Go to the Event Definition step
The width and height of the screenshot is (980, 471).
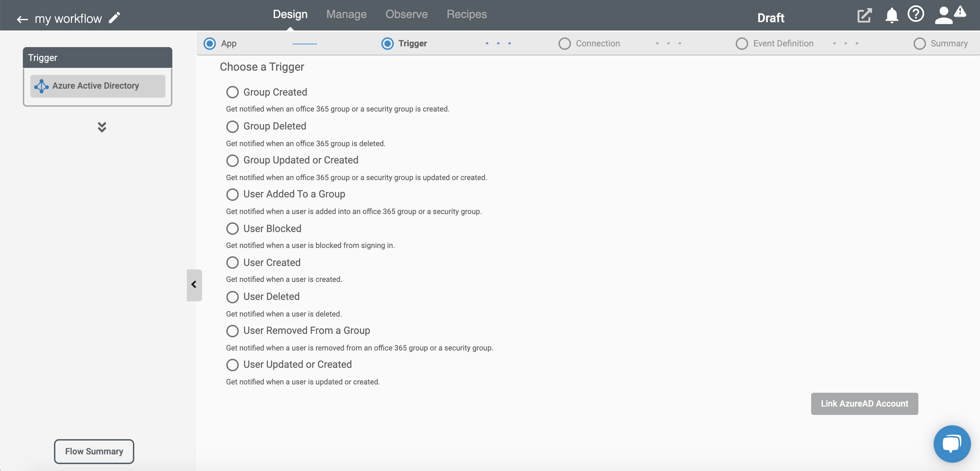point(774,43)
